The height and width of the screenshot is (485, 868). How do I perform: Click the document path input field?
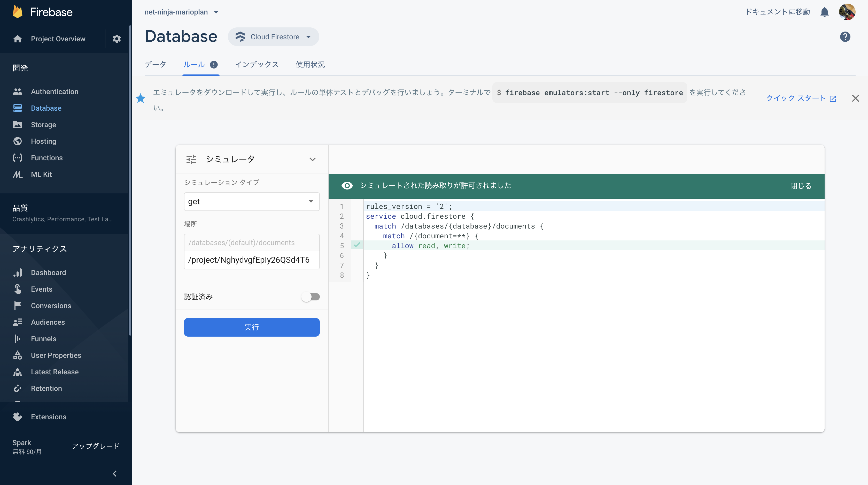[252, 260]
